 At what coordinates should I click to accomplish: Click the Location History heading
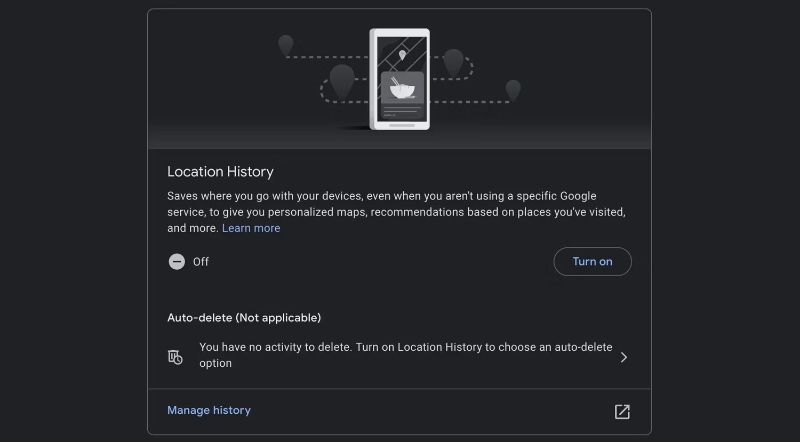tap(220, 172)
